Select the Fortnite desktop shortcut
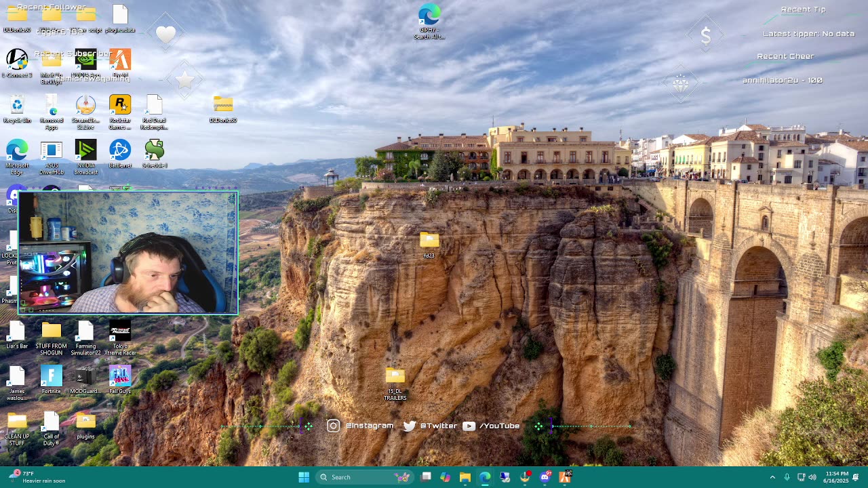This screenshot has width=868, height=488. (52, 380)
